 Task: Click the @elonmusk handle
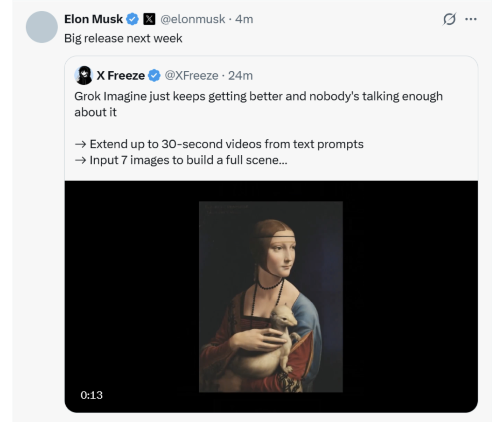[191, 19]
